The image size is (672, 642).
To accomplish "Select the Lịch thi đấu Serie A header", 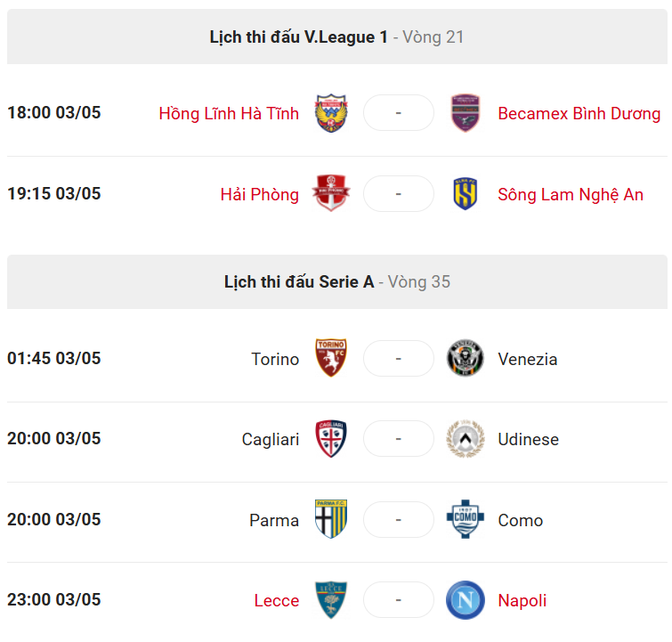I will coord(336,281).
